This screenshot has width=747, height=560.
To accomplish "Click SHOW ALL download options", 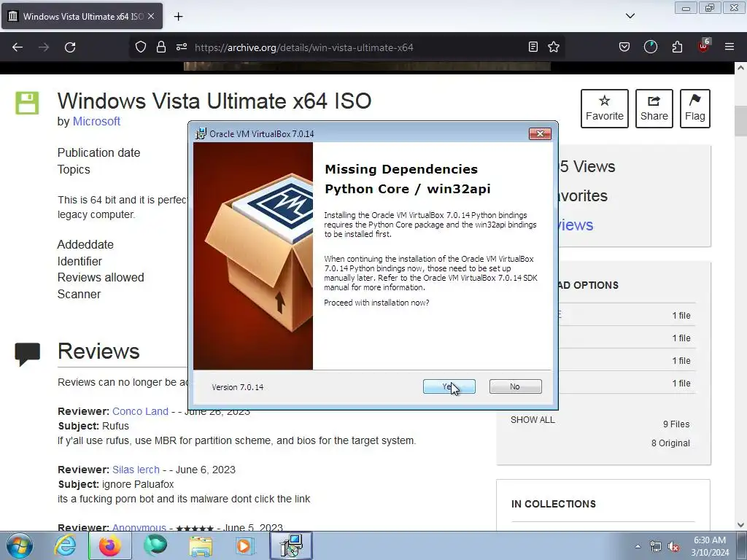I will coord(533,420).
